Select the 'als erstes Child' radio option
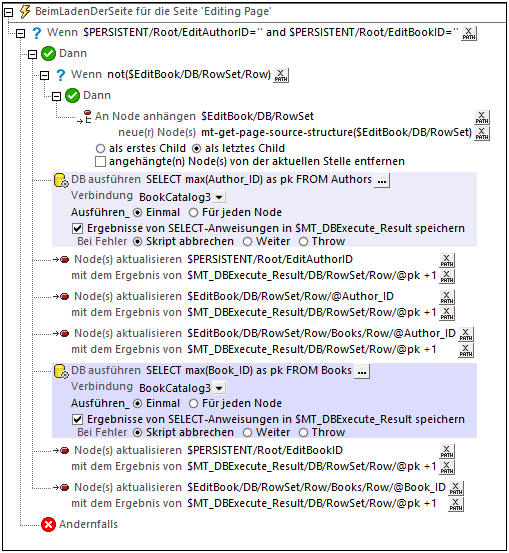The width and height of the screenshot is (509, 553). pyautogui.click(x=101, y=148)
